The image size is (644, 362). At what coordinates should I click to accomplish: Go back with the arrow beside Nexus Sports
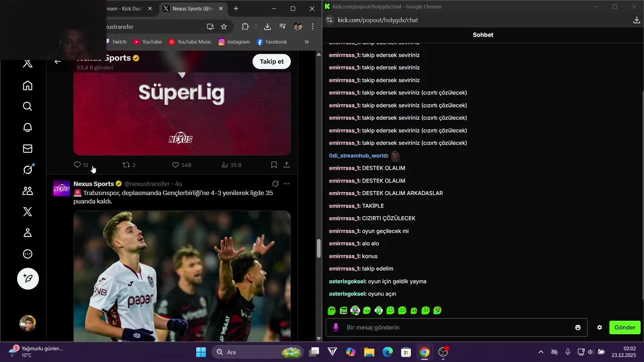(57, 62)
